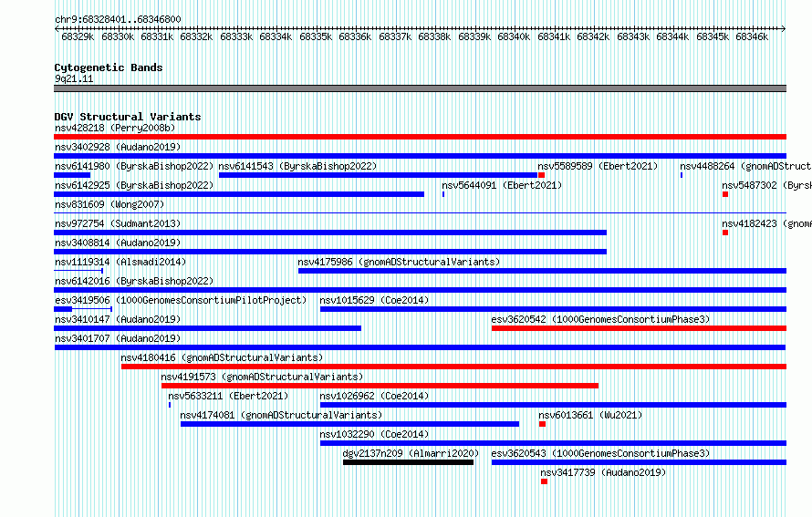Click the 68333k ruler position
This screenshot has height=517, width=812.
pos(236,36)
